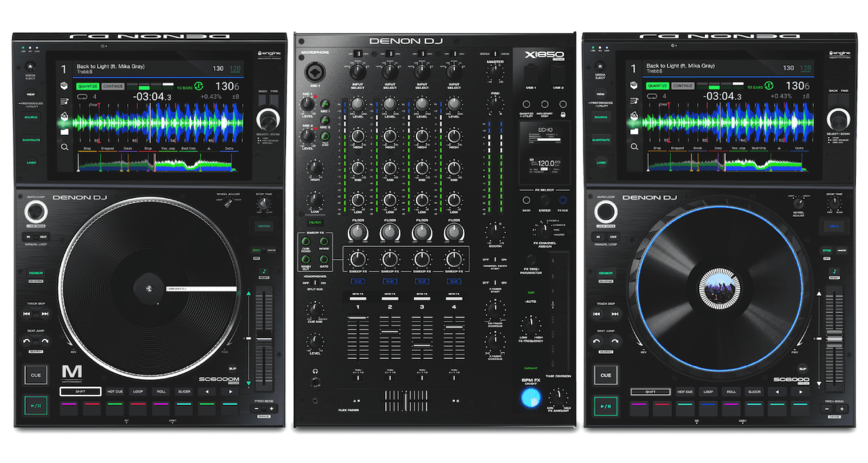Viewport: 868px width, 463px height.
Task: Click the pad-bank right arrow button on the left deck
Action: coord(230,392)
